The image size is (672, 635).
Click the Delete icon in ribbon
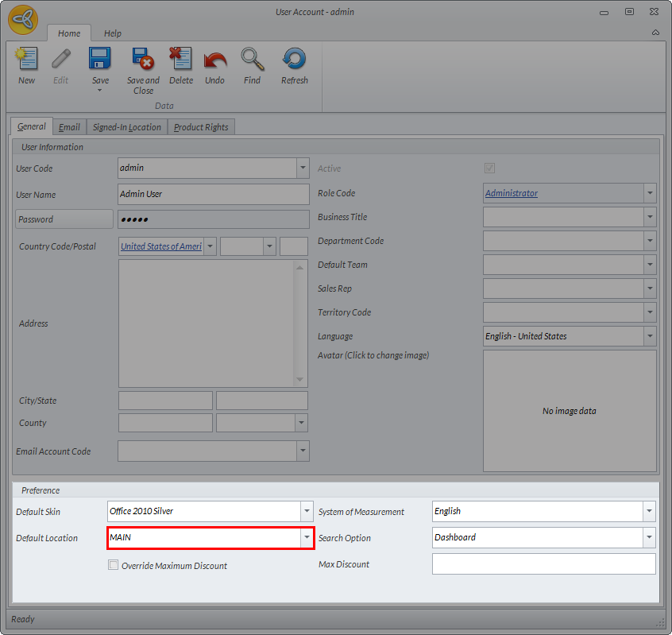pos(181,60)
